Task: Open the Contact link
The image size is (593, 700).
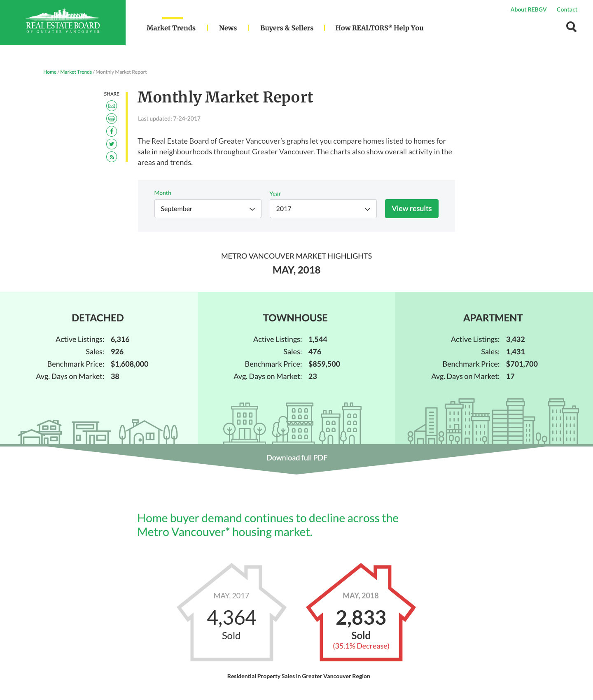Action: point(567,9)
